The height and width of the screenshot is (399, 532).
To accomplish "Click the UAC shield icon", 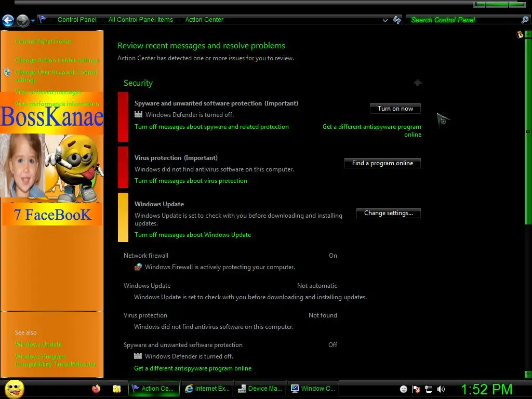I will pyautogui.click(x=7, y=72).
